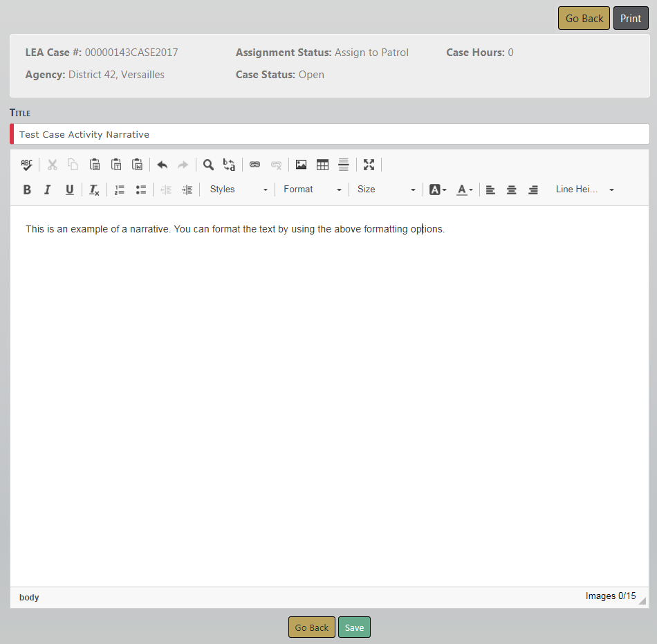Click the spell check icon
The height and width of the screenshot is (644, 657).
pos(26,165)
